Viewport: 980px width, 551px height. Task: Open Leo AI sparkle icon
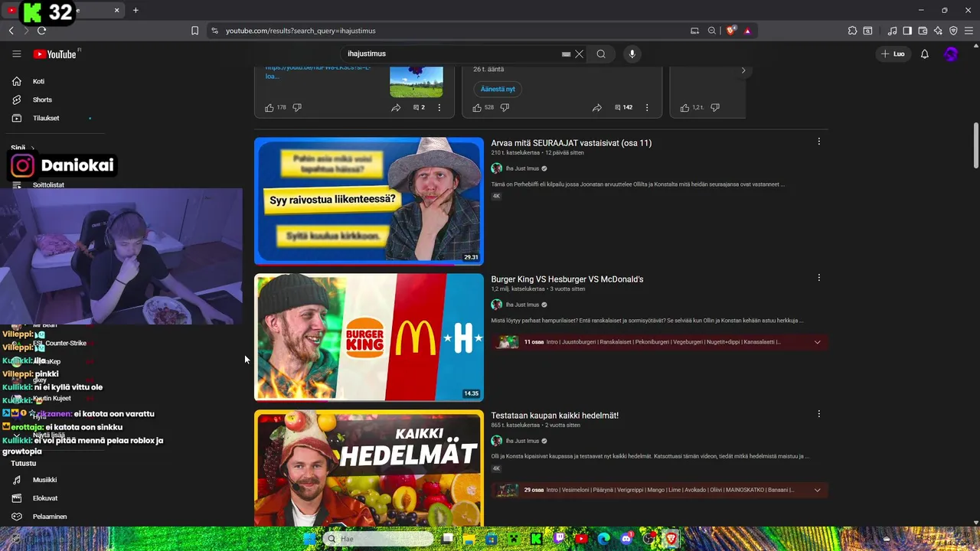click(938, 31)
